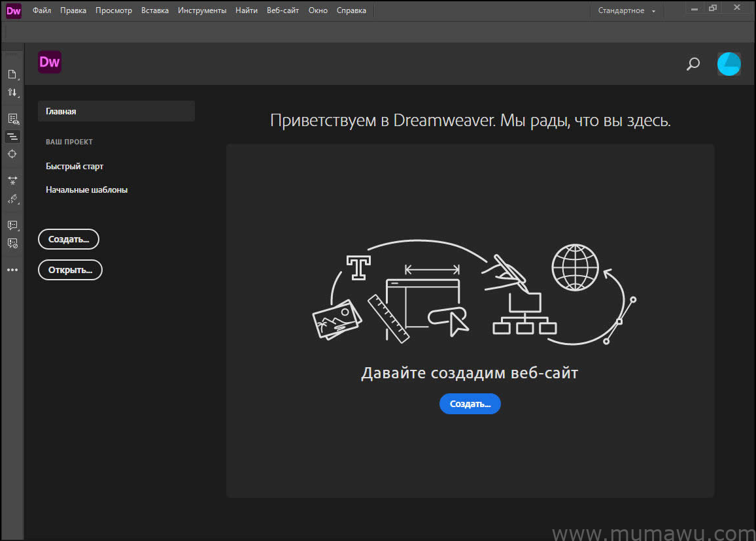The width and height of the screenshot is (756, 541).
Task: Switch to Быстрый старт section
Action: click(74, 166)
